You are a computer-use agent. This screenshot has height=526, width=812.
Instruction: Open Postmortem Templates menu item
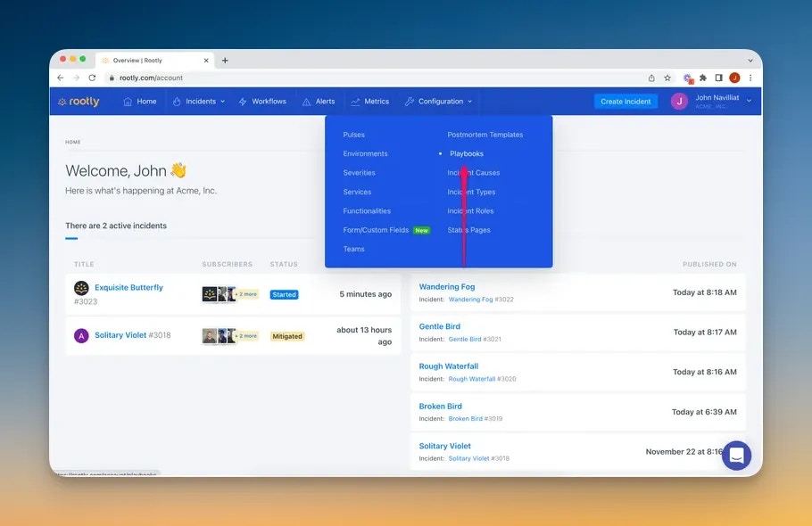pyautogui.click(x=485, y=135)
